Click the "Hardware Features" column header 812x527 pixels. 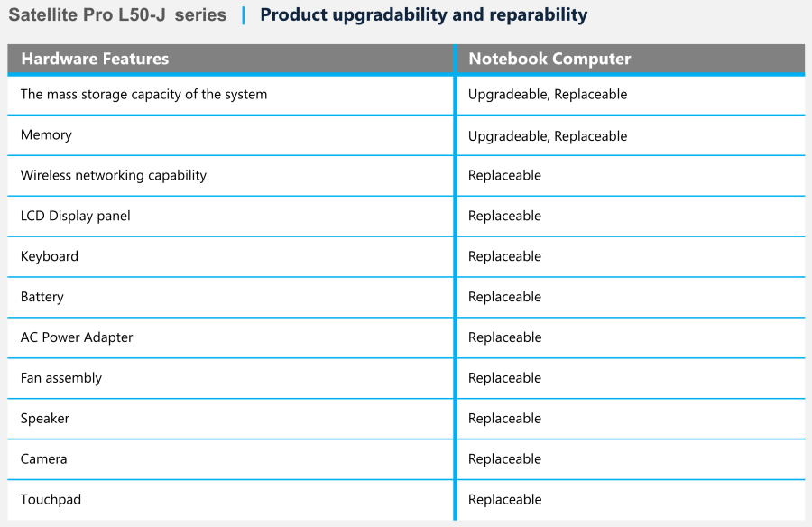pyautogui.click(x=95, y=60)
